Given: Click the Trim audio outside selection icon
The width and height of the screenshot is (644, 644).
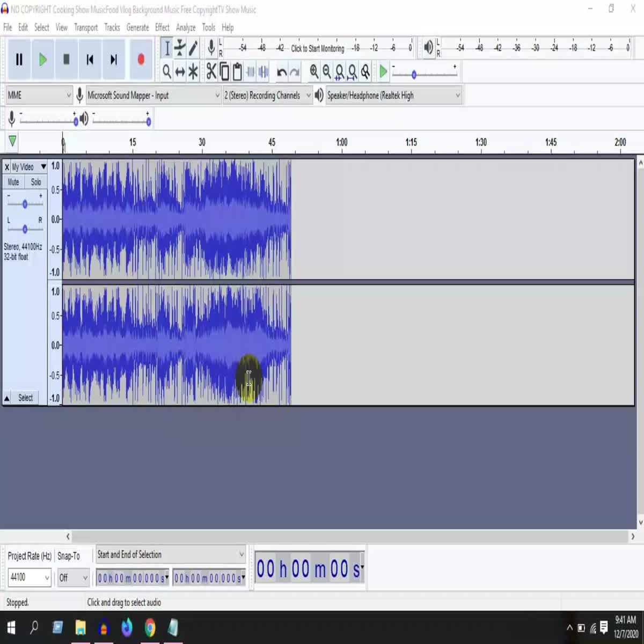Looking at the screenshot, I should (x=251, y=70).
